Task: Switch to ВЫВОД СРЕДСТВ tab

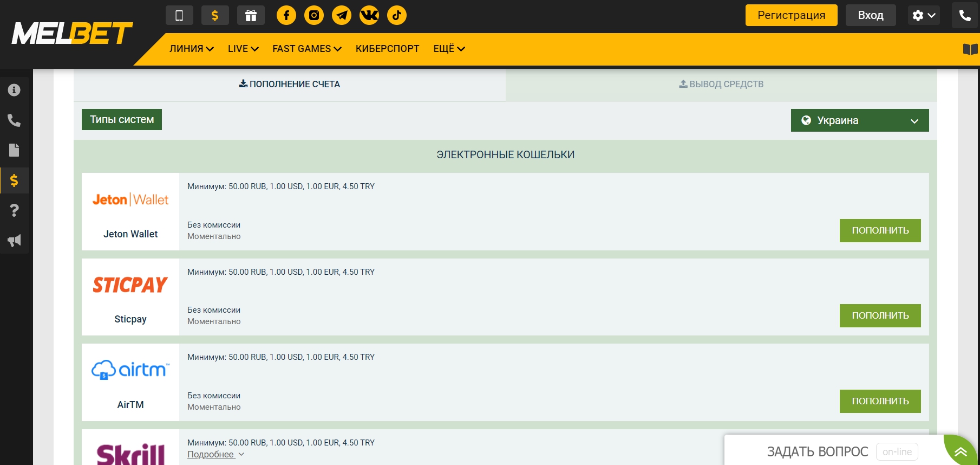Action: click(721, 84)
